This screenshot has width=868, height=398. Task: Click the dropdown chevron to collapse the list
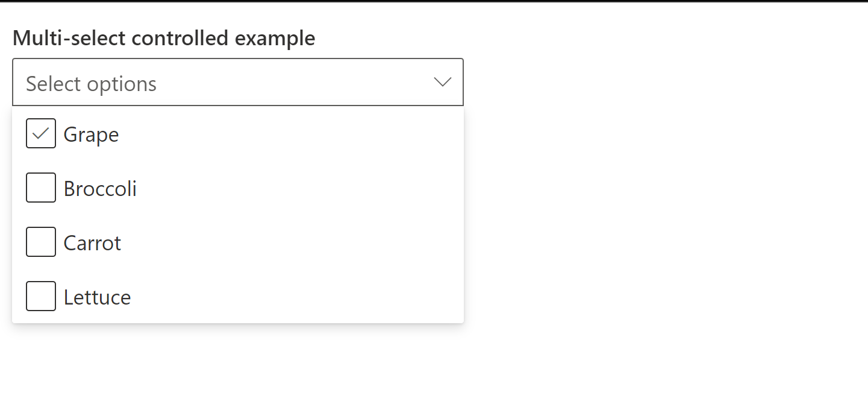tap(442, 82)
